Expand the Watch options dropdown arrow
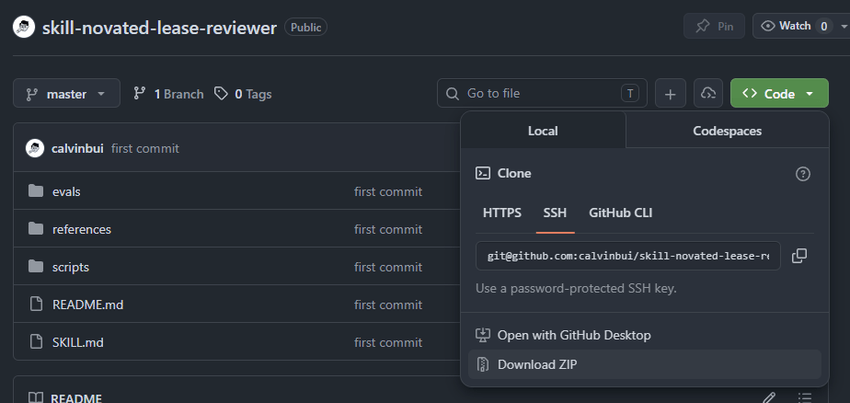Viewport: 850px width, 403px height. [843, 26]
